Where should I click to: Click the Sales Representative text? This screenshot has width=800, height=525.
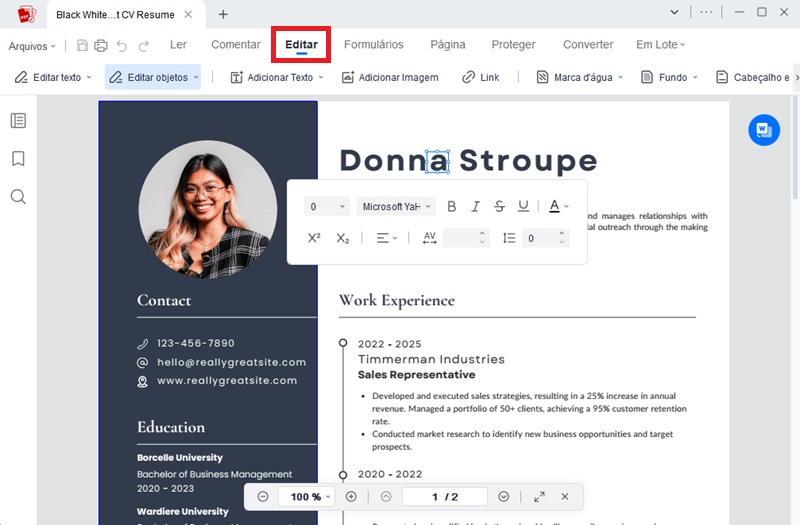(x=416, y=374)
